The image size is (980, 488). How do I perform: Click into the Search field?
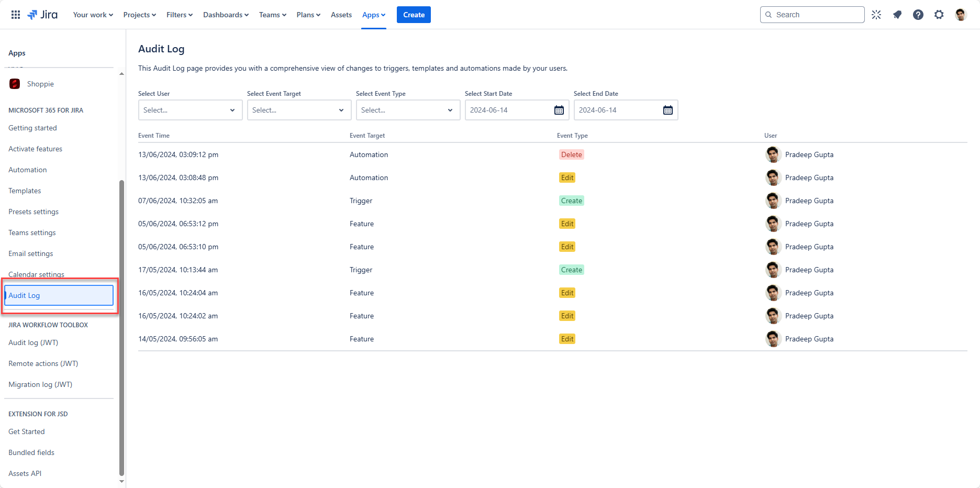[812, 15]
